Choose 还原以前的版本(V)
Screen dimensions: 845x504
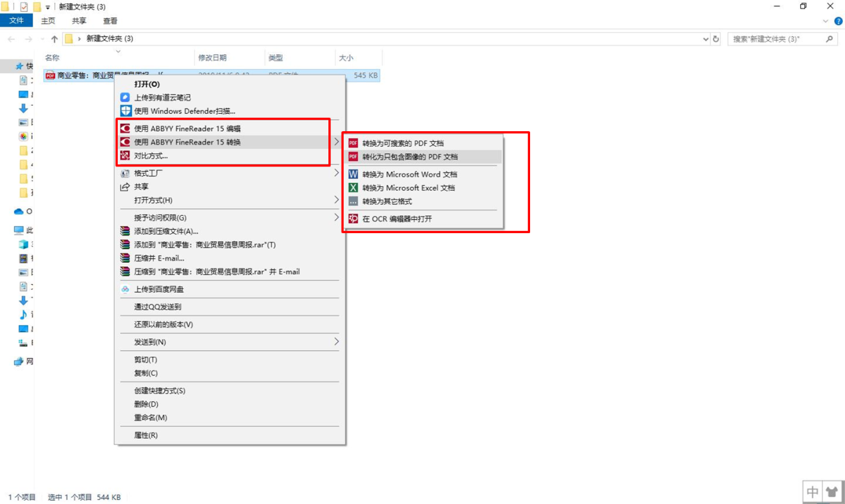click(x=230, y=324)
